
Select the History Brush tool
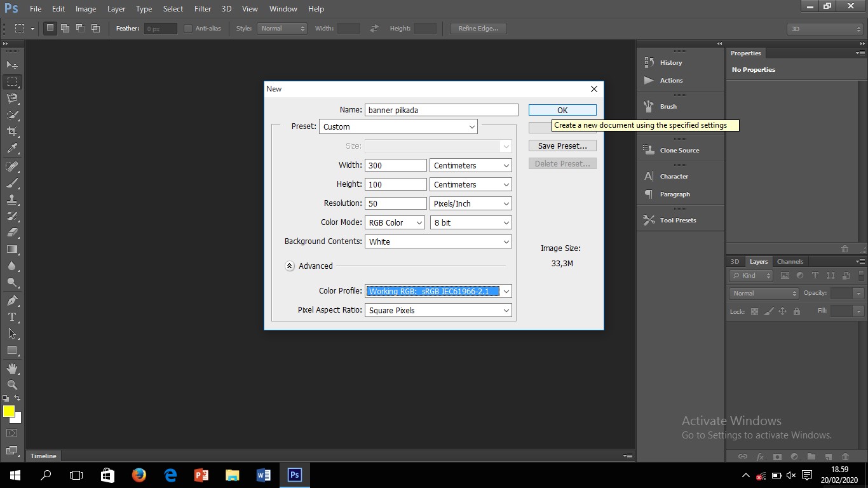(x=12, y=216)
